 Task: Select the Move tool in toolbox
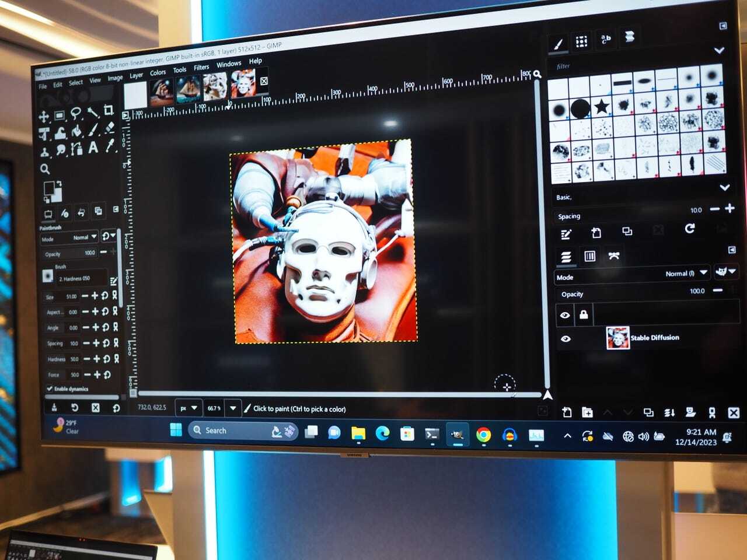44,116
